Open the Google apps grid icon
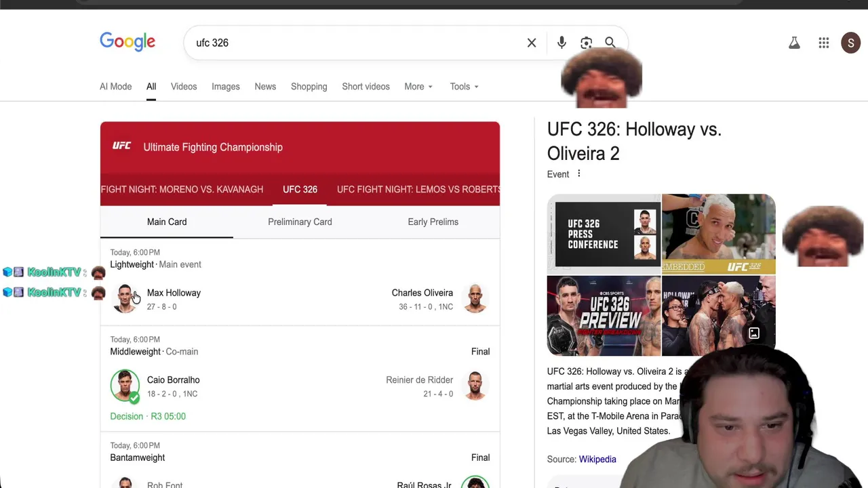 coord(824,43)
